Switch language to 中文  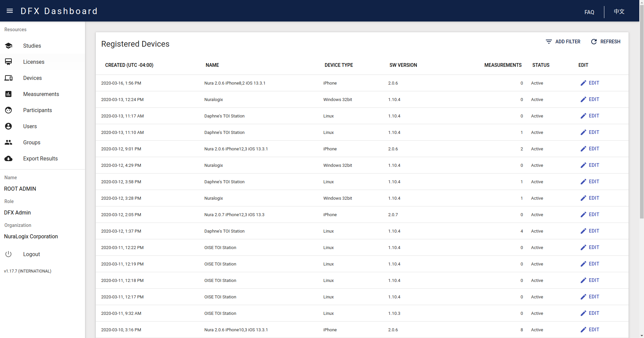tap(619, 11)
